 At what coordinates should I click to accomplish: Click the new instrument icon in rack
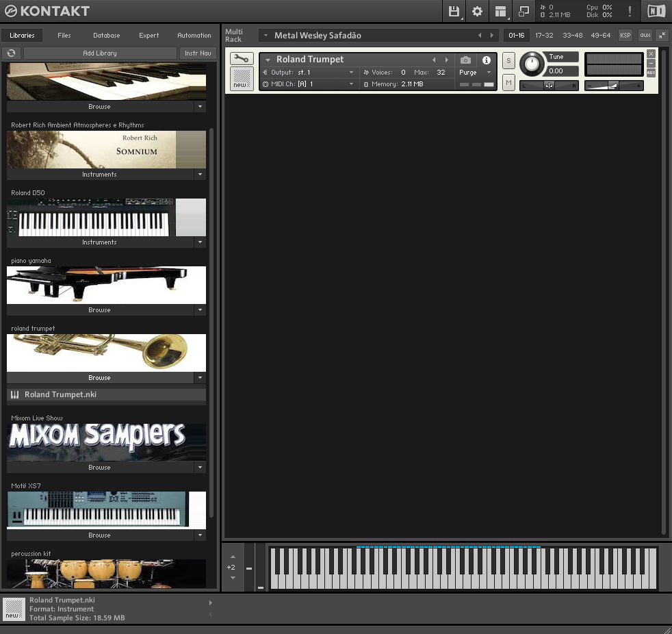click(x=242, y=79)
